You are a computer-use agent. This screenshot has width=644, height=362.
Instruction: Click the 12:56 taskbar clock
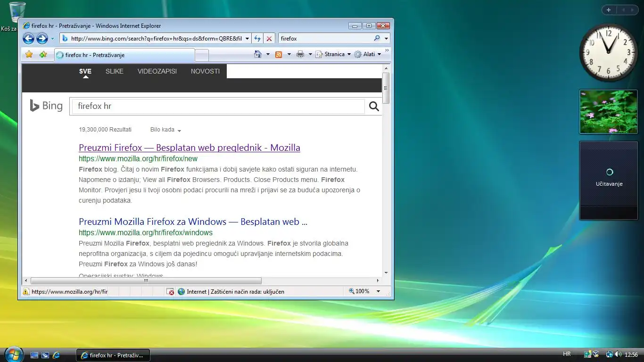pos(631,355)
